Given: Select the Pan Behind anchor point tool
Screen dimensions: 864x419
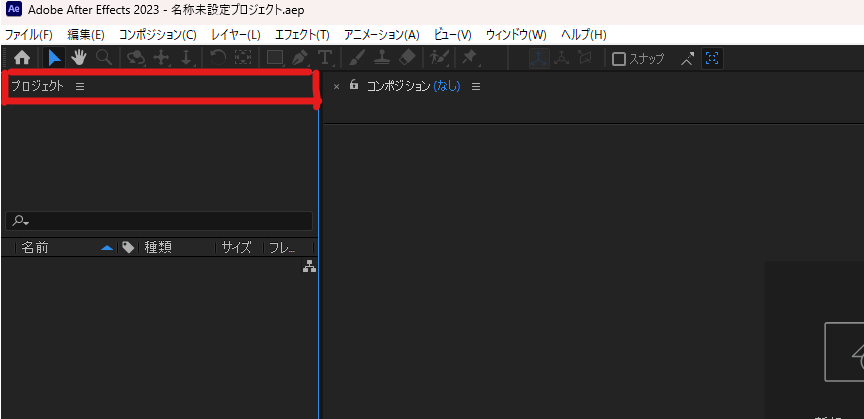Looking at the screenshot, I should coord(242,58).
